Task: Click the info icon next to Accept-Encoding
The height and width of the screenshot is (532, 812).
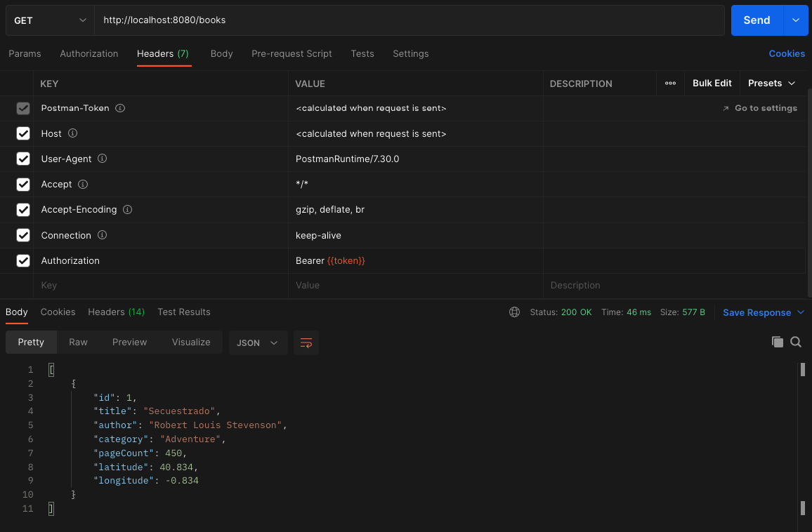Action: click(128, 210)
